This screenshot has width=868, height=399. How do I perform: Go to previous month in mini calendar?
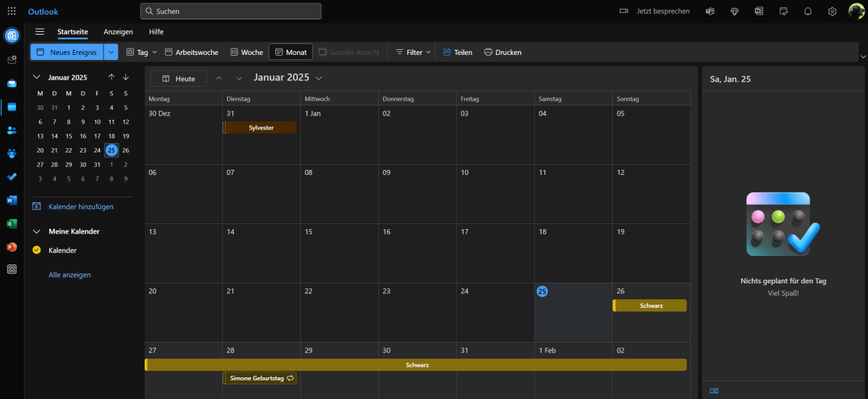[x=111, y=77]
